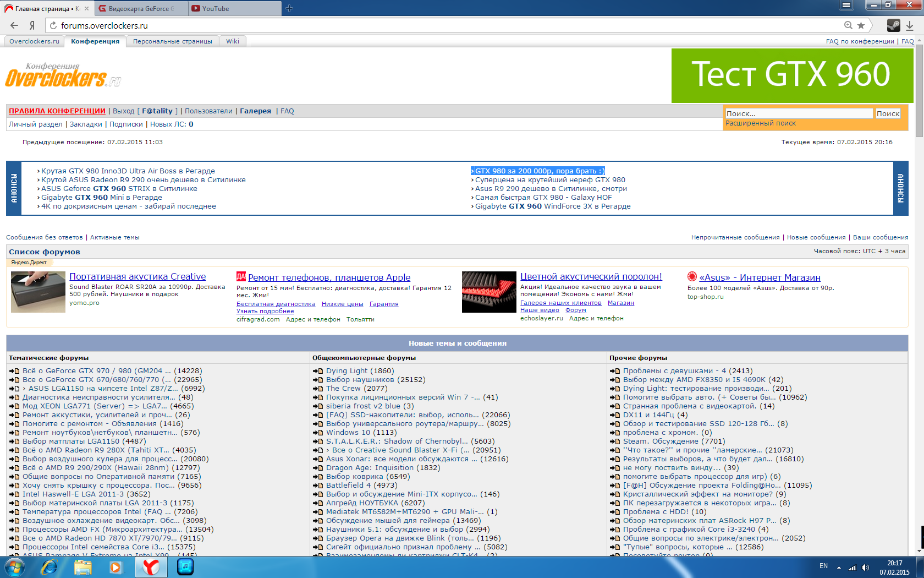The width and height of the screenshot is (924, 578).
Task: Select the 'Конференция' site tab
Action: (x=95, y=41)
